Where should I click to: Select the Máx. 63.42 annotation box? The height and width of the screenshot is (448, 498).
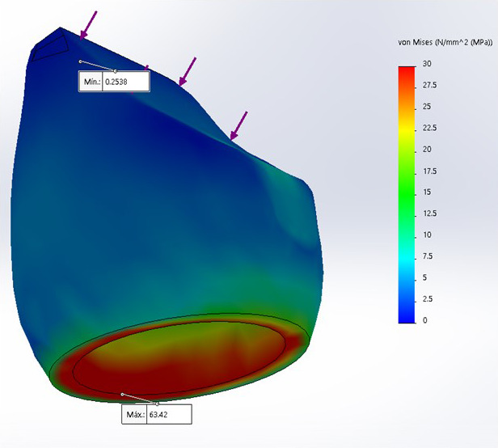click(x=157, y=414)
